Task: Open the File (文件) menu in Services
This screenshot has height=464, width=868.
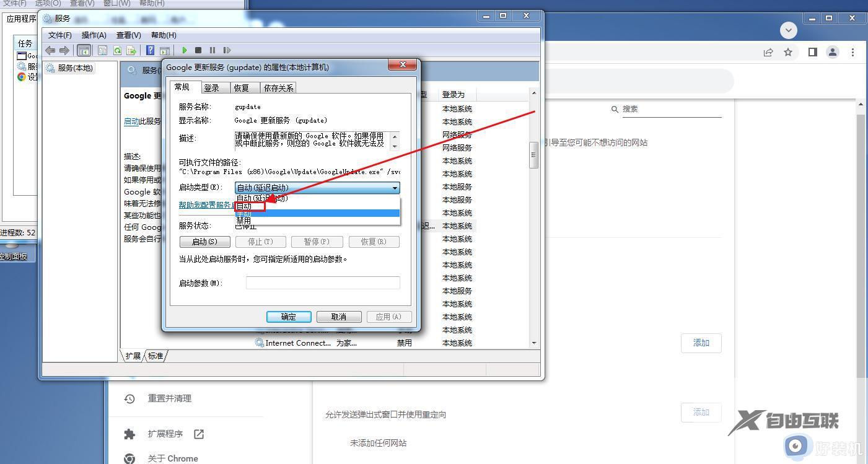Action: point(60,35)
